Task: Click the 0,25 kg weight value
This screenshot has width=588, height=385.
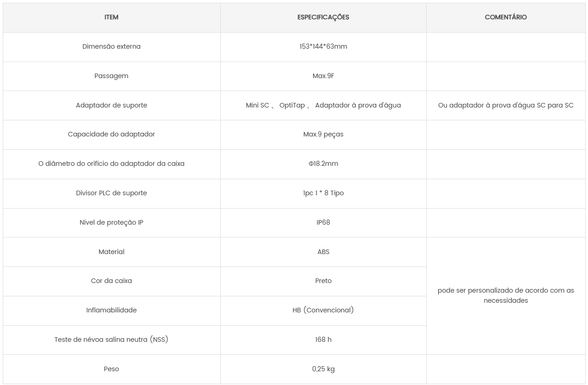Action: [323, 369]
